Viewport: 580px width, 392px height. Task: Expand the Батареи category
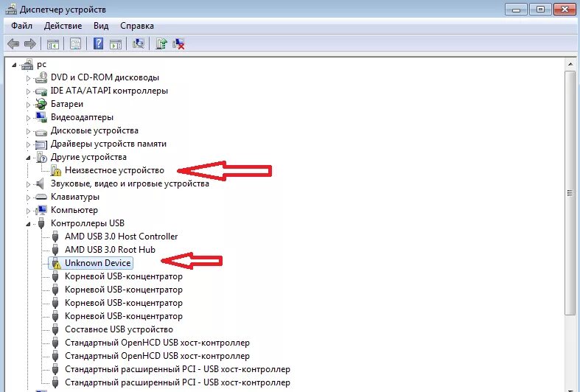tap(28, 105)
